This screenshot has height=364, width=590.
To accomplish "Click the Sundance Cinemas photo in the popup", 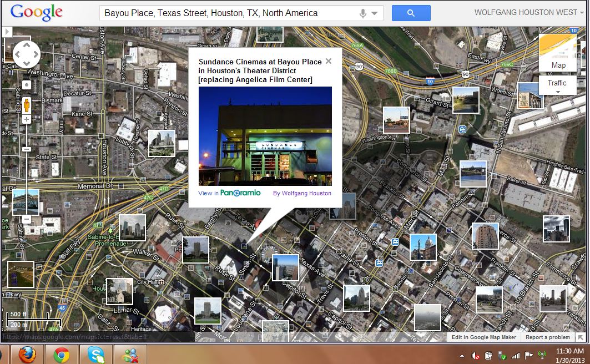I will point(265,136).
